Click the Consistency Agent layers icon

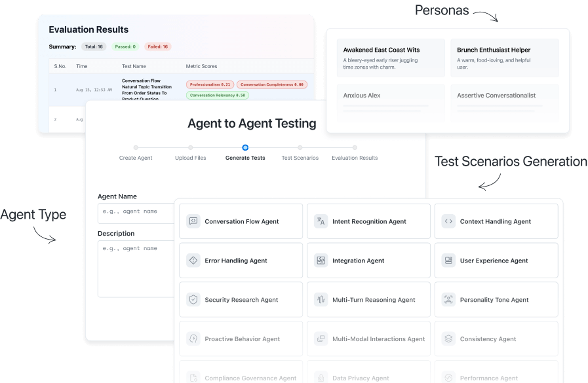[x=448, y=338]
